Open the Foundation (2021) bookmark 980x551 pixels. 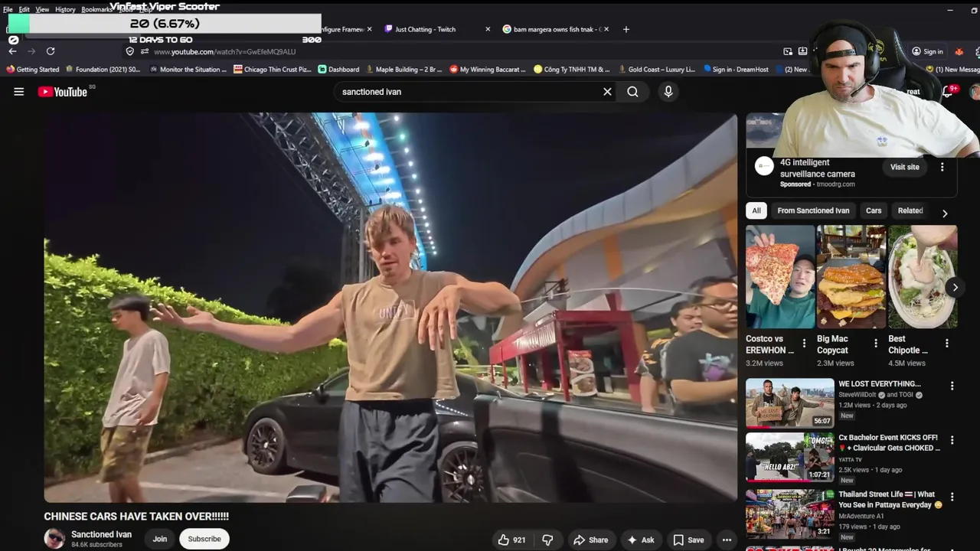(103, 69)
